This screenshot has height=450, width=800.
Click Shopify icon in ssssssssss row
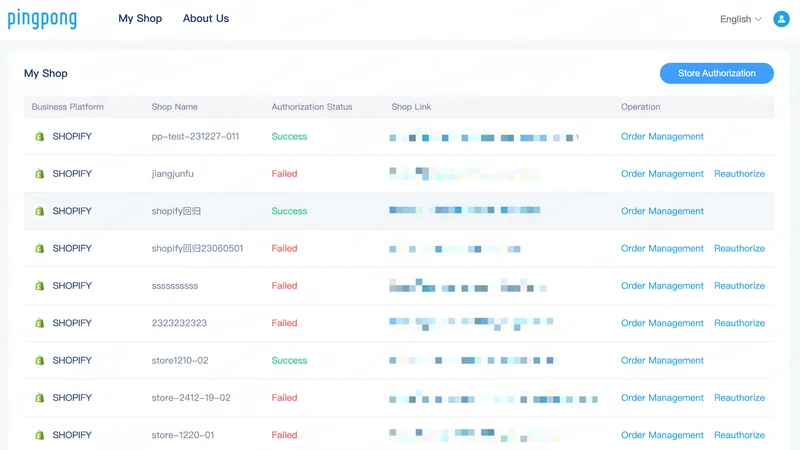39,286
